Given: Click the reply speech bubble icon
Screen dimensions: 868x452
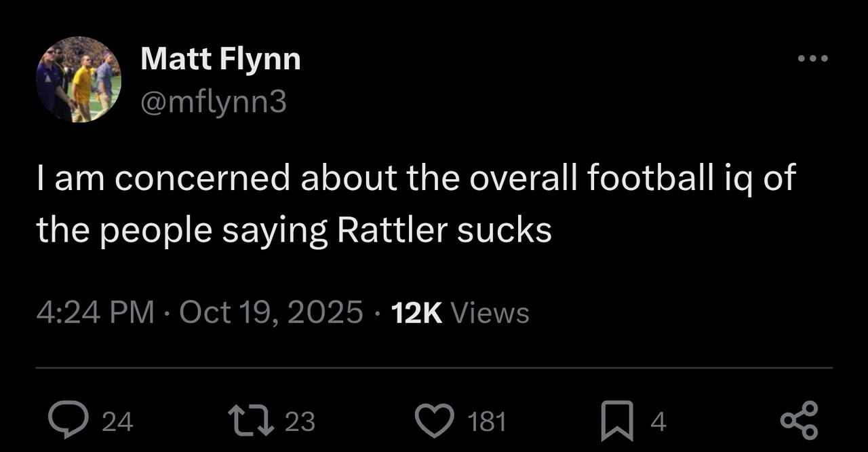Looking at the screenshot, I should click(68, 421).
